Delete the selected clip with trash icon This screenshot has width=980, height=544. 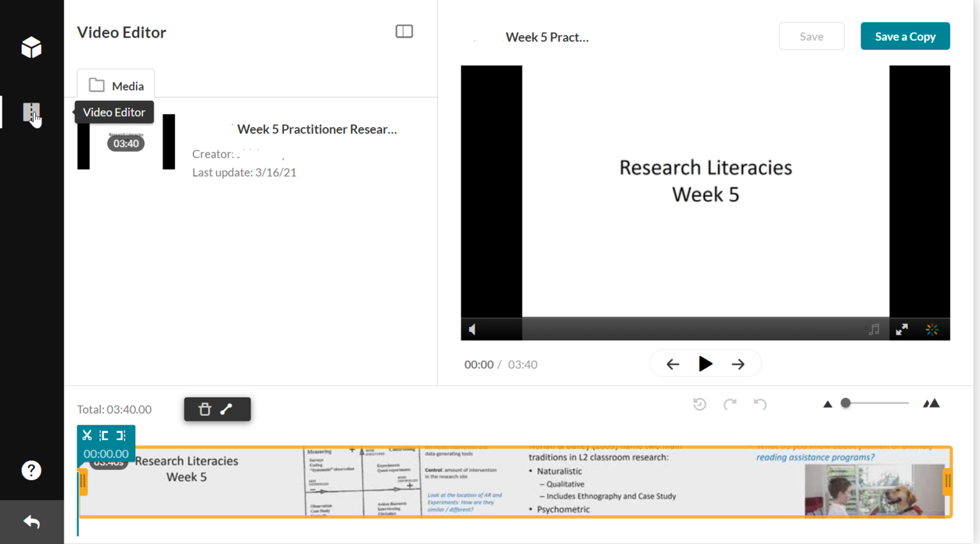(x=205, y=409)
